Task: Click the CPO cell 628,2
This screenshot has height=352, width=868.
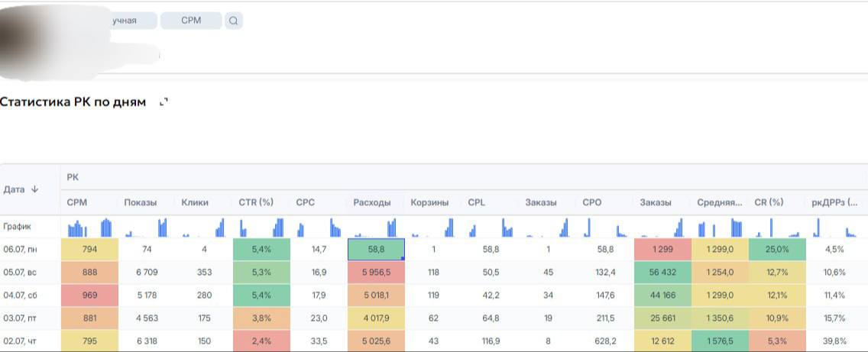Action: 606,341
